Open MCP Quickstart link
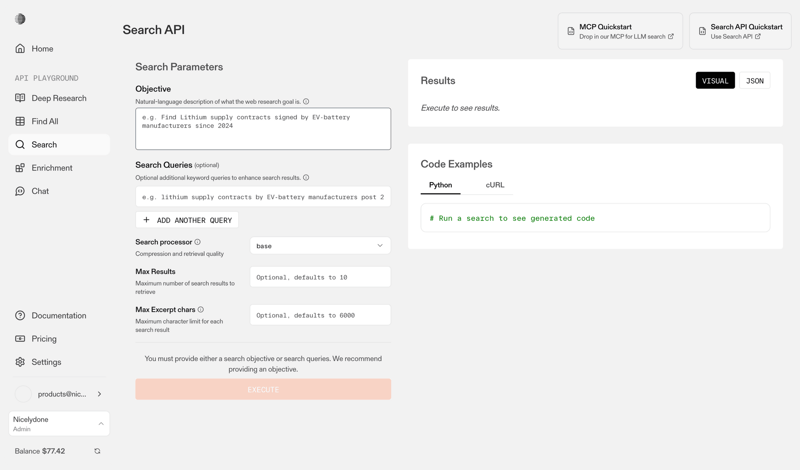This screenshot has width=800, height=470. (620, 31)
